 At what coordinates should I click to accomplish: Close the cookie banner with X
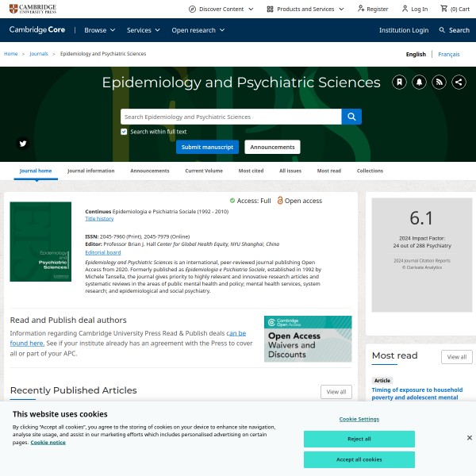[x=469, y=437]
